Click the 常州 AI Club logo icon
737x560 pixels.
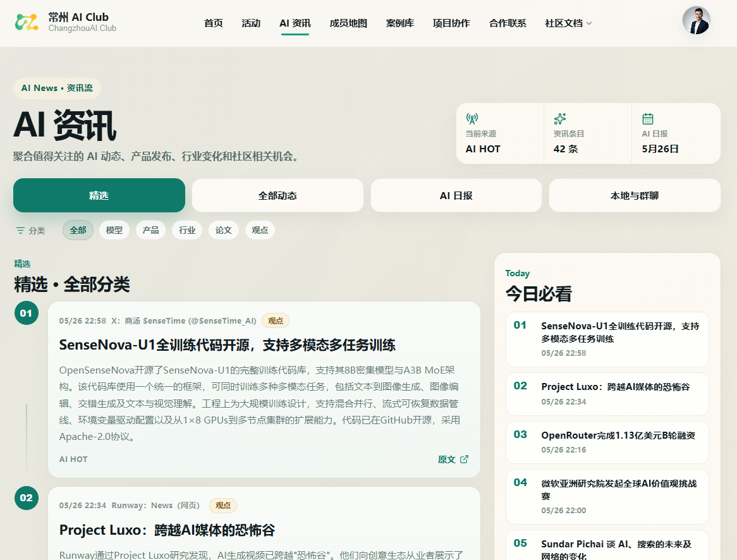click(x=27, y=22)
